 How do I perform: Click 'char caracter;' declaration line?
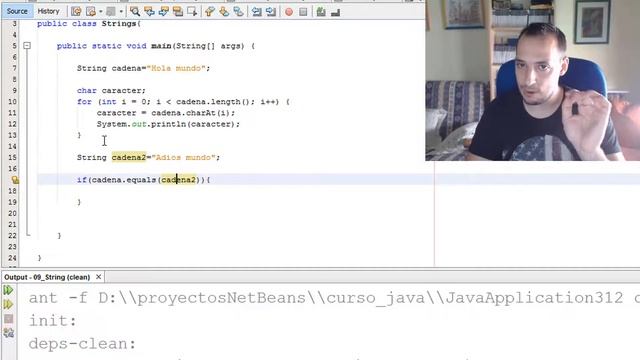pos(111,91)
